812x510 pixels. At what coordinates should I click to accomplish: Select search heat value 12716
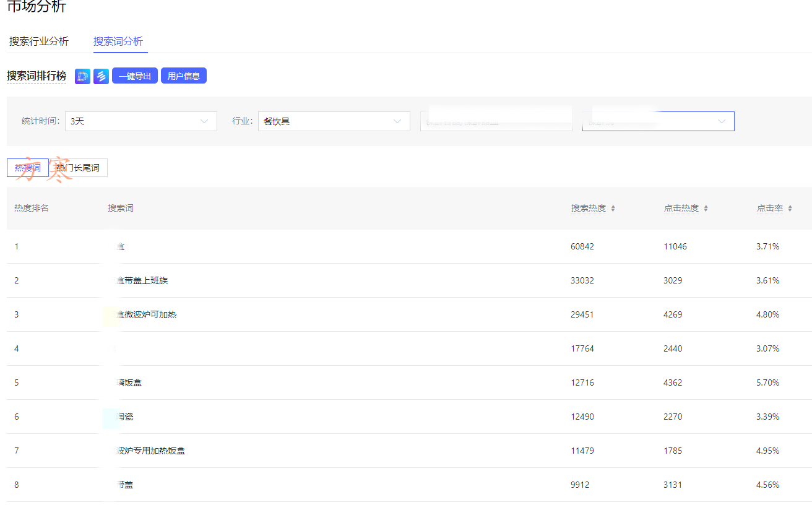(x=582, y=382)
